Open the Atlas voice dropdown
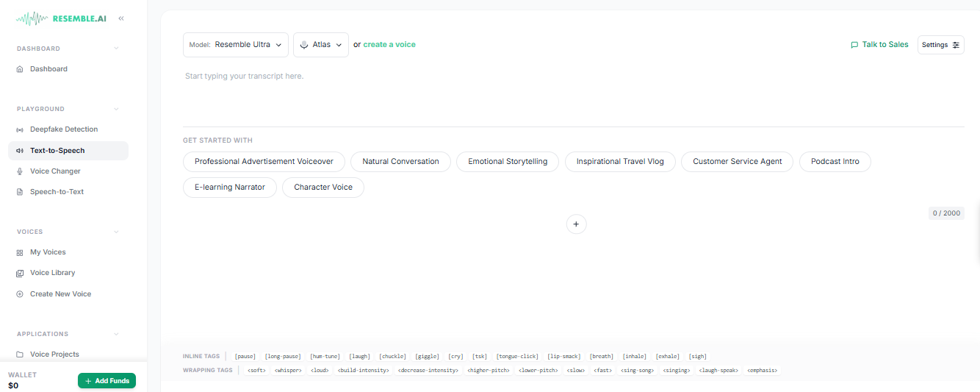The image size is (980, 392). pos(321,45)
